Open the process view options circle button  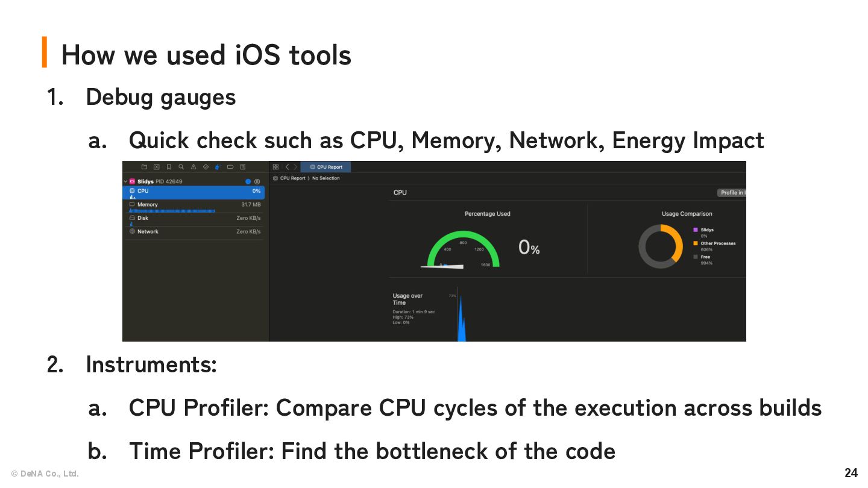click(x=257, y=181)
